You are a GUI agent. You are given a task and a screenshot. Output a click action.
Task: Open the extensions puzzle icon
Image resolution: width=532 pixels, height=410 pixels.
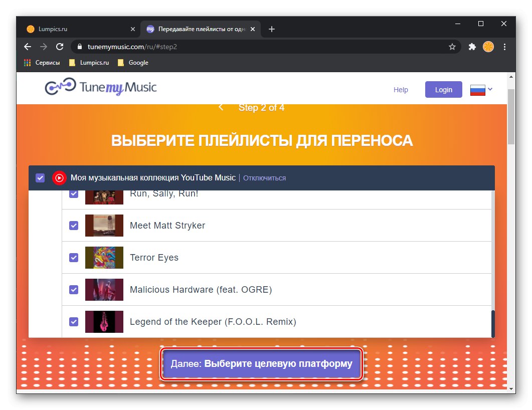(472, 47)
